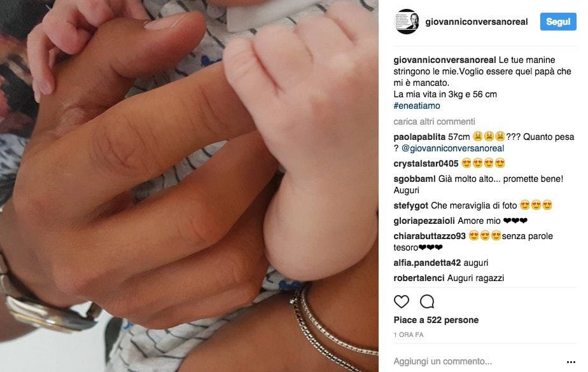Open paolapablita's profile
The height and width of the screenshot is (372, 588).
click(x=419, y=137)
